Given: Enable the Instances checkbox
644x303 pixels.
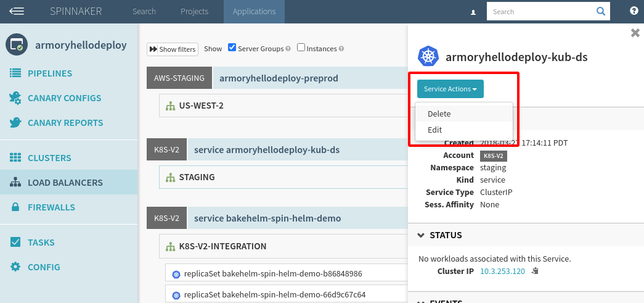Looking at the screenshot, I should click(301, 48).
